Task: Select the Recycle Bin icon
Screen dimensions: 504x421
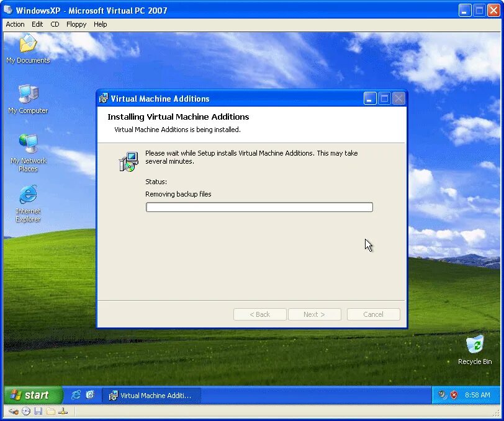Action: tap(475, 350)
